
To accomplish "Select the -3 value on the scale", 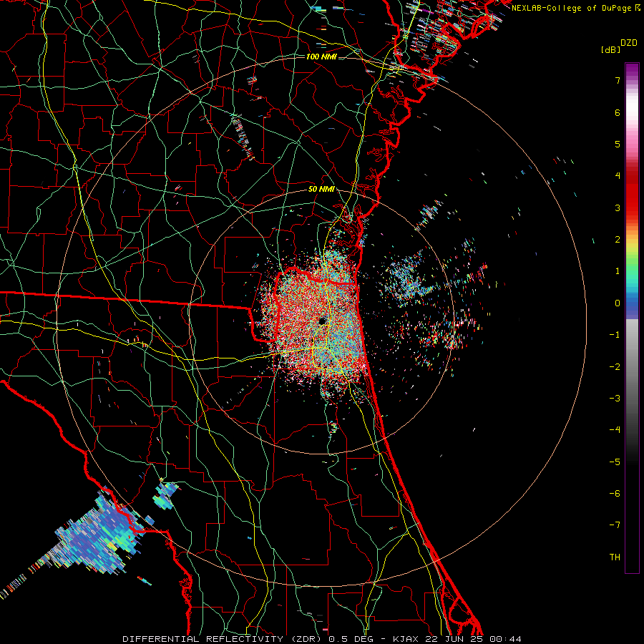I will [615, 399].
